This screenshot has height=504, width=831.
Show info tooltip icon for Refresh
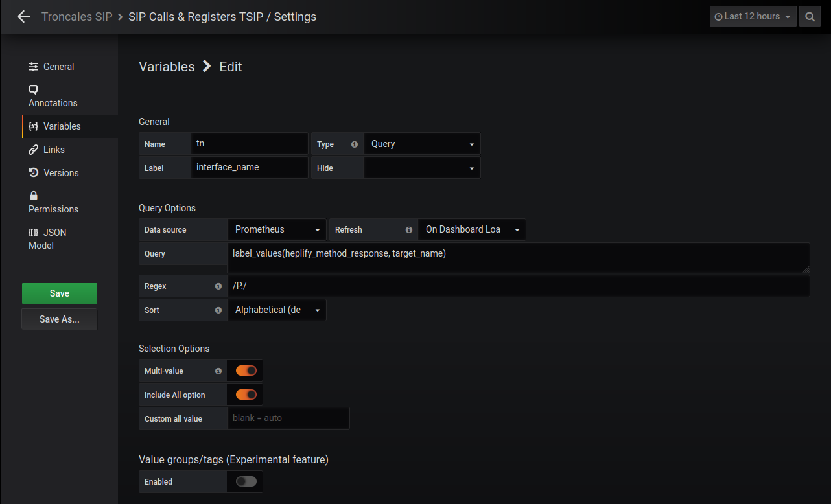click(409, 230)
